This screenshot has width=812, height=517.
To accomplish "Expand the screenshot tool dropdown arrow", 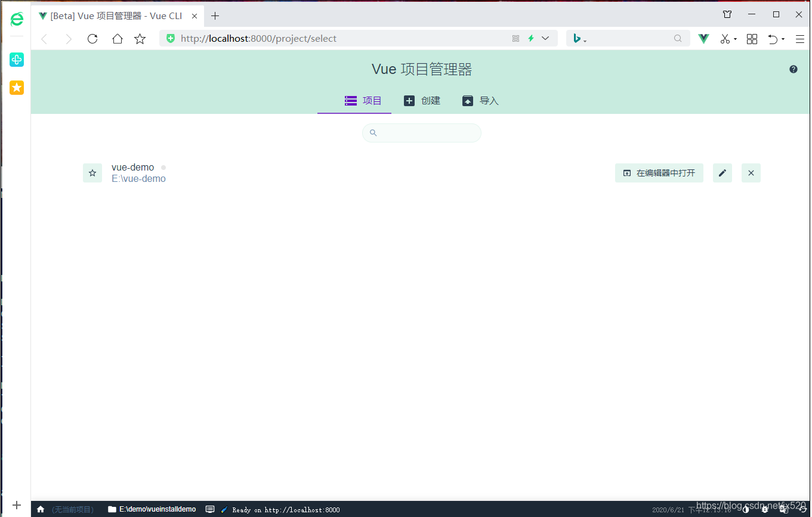I will pos(735,39).
